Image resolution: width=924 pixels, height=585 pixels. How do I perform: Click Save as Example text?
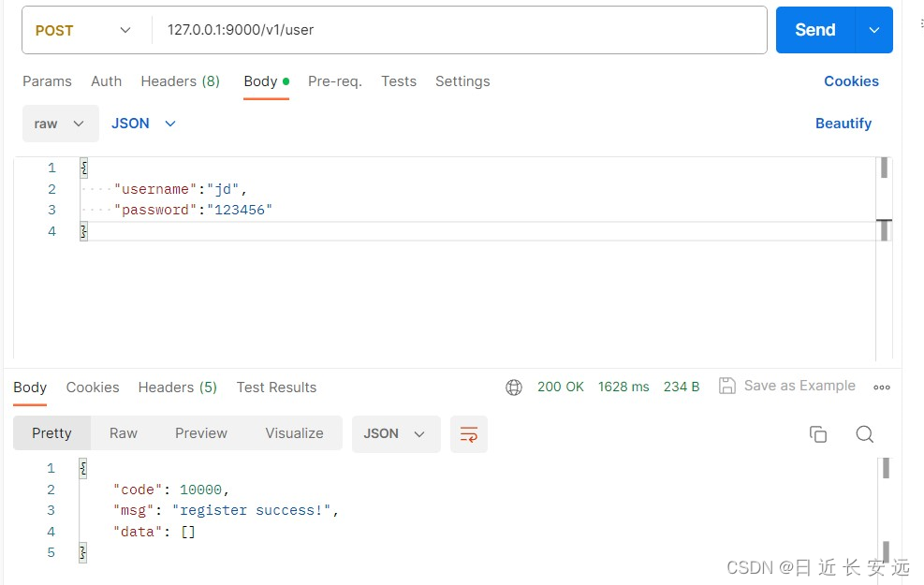799,386
